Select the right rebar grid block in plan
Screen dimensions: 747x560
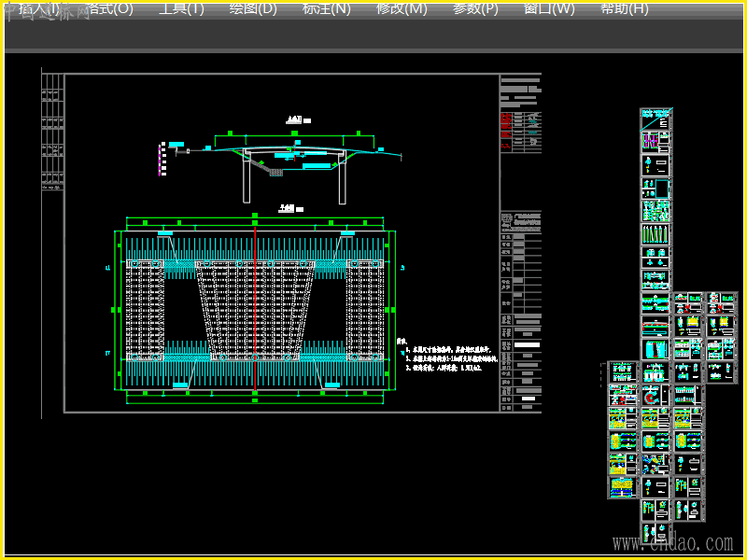coord(365,311)
